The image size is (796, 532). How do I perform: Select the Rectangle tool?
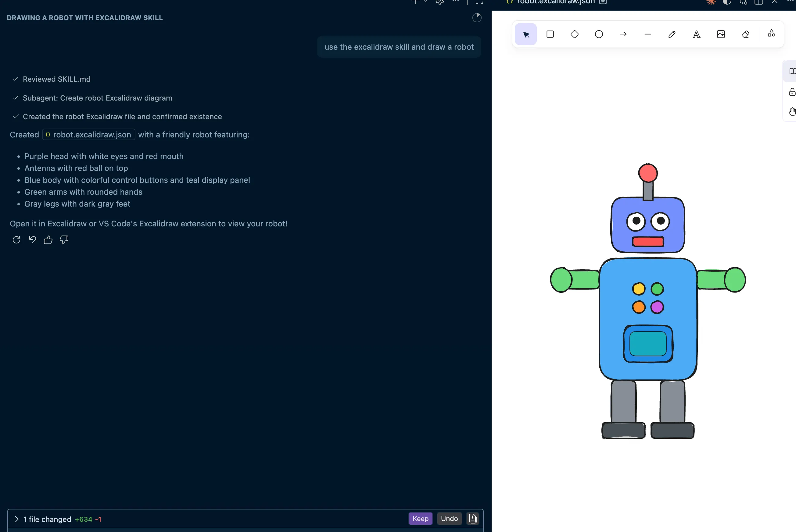tap(550, 34)
